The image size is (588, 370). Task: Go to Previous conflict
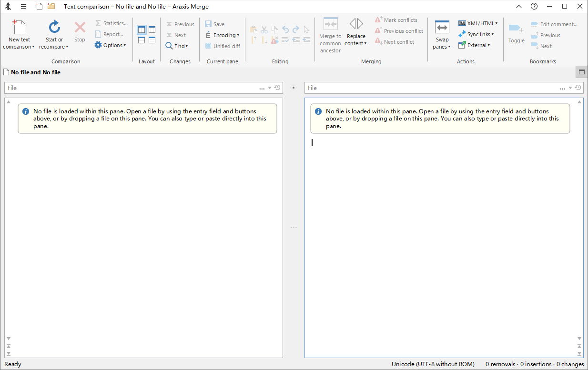pos(399,31)
